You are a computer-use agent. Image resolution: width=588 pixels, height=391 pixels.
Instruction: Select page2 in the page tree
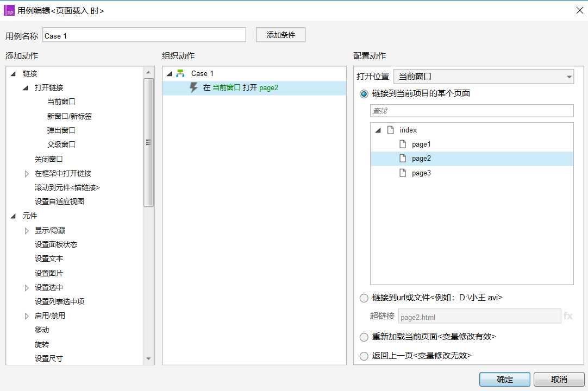tap(421, 159)
